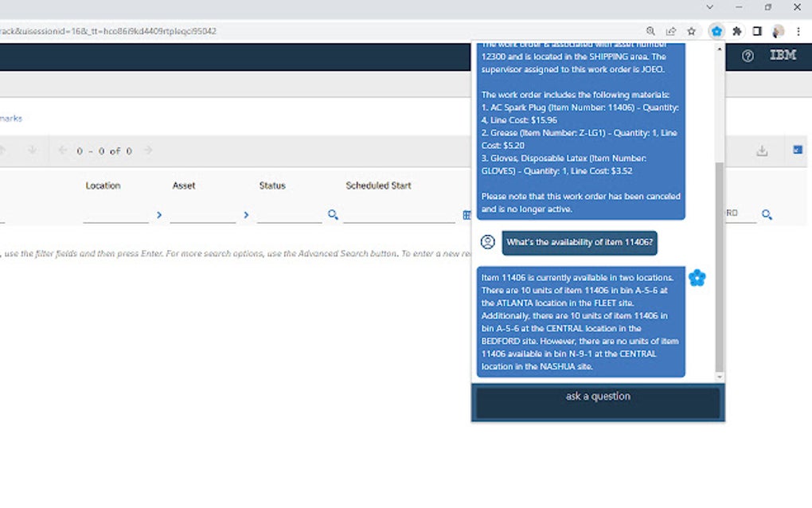Screen dimensions: 812x508
Task: Click the '0 - 0 of 0' record count
Action: click(104, 150)
